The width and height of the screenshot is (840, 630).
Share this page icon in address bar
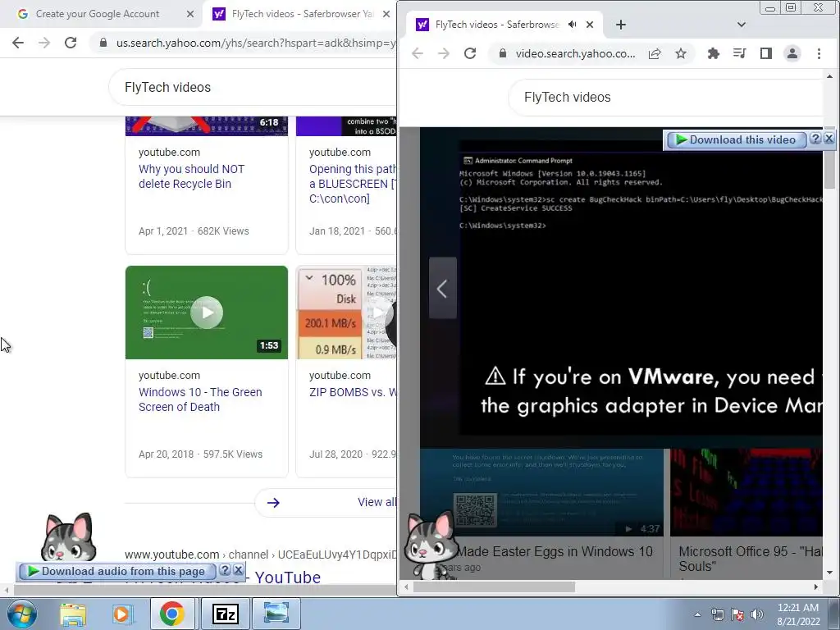pyautogui.click(x=654, y=53)
